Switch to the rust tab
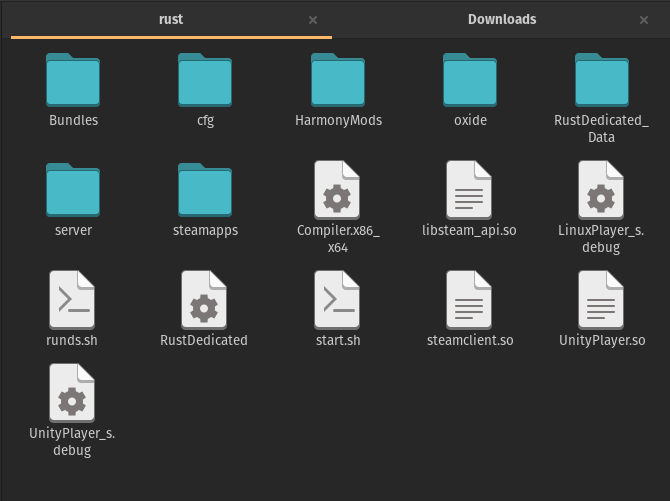The width and height of the screenshot is (670, 501). pyautogui.click(x=170, y=19)
